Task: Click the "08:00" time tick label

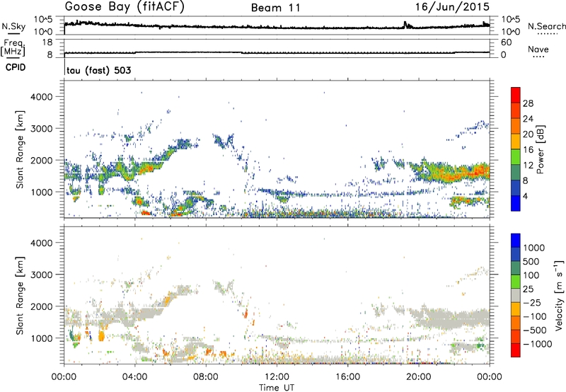Action: (206, 377)
